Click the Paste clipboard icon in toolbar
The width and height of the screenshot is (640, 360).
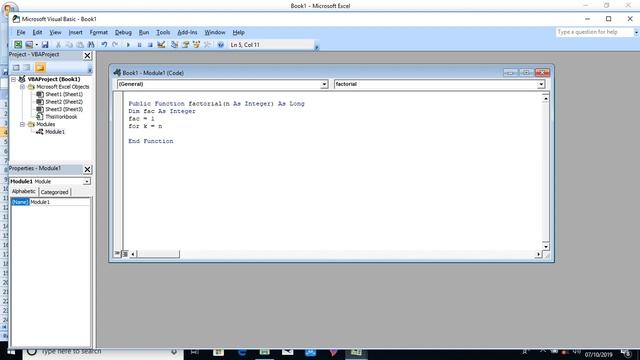point(80,44)
